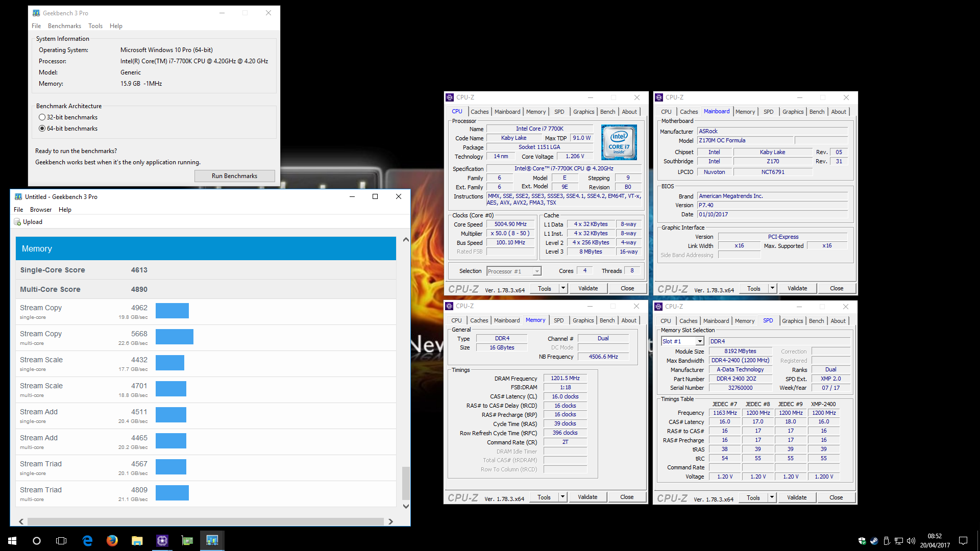980x551 pixels.
Task: Click the title bar icon of Untitled - Geekbench 3 Pro window
Action: pyautogui.click(x=18, y=197)
